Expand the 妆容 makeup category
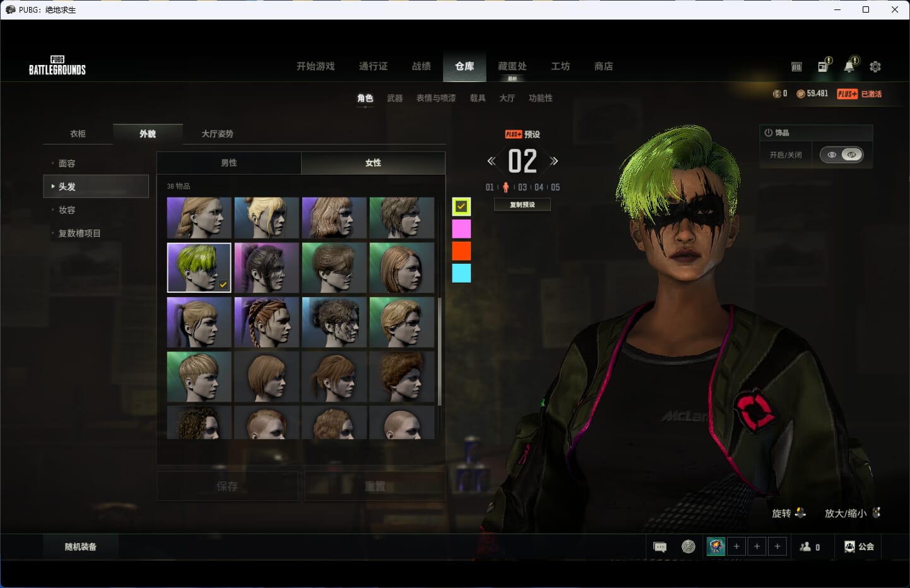 click(x=96, y=210)
